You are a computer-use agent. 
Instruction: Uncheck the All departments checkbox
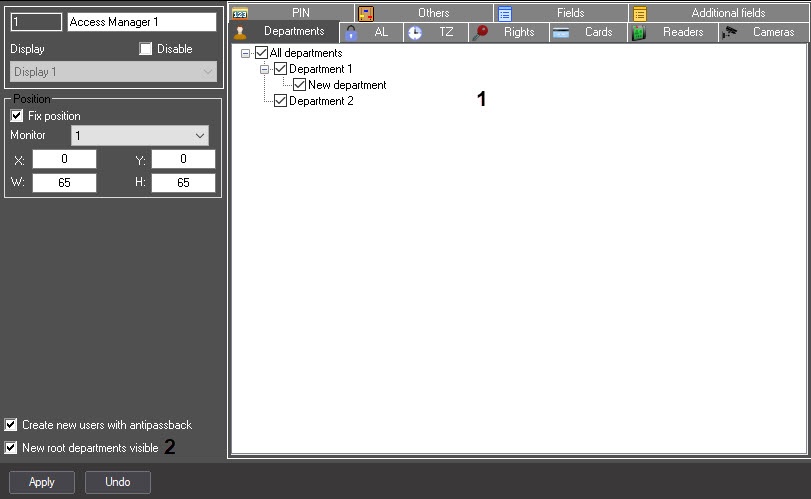click(x=262, y=53)
